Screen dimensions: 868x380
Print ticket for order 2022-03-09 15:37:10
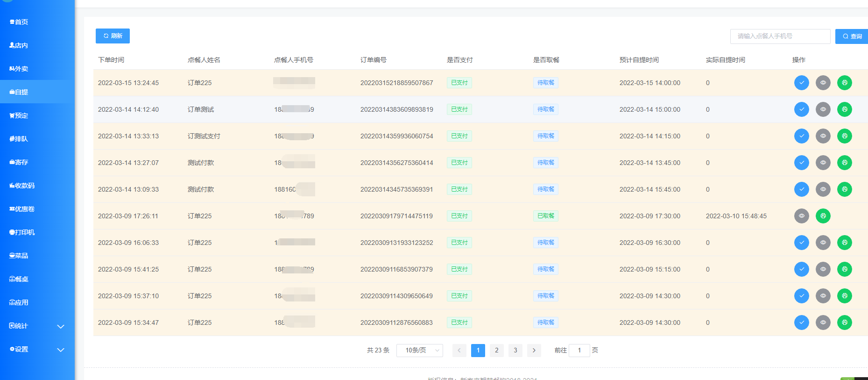click(844, 296)
